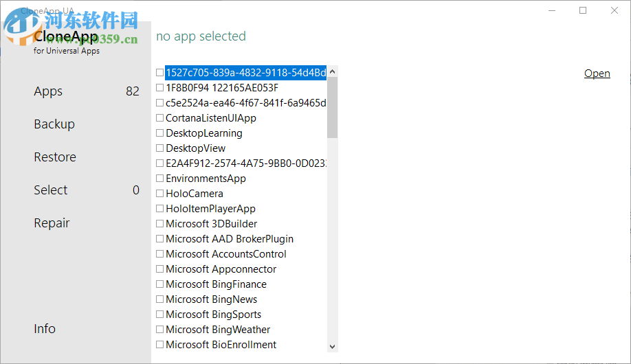Enable the Microsoft 3DBuilder checkbox
This screenshot has height=364, width=631.
pyautogui.click(x=160, y=224)
